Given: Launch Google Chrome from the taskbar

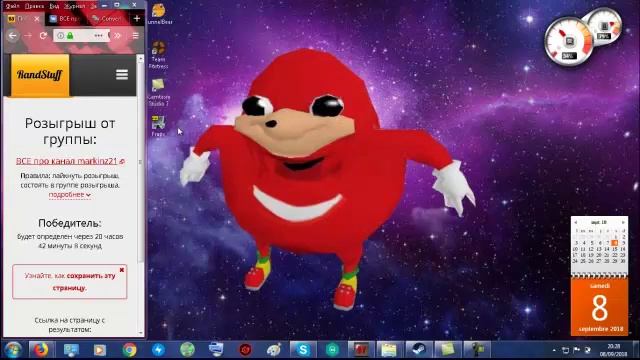Looking at the screenshot, I should click(x=129, y=350).
